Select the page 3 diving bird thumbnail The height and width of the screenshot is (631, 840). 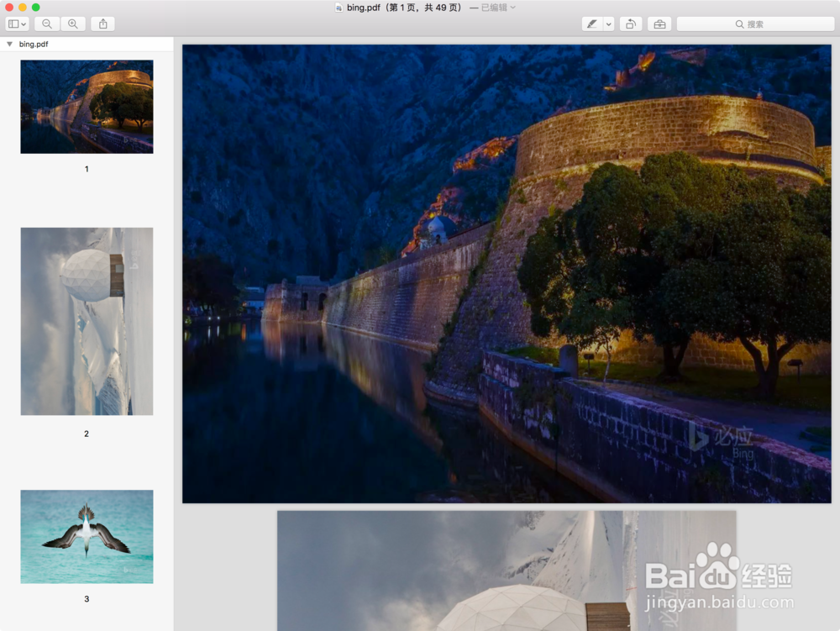(87, 537)
